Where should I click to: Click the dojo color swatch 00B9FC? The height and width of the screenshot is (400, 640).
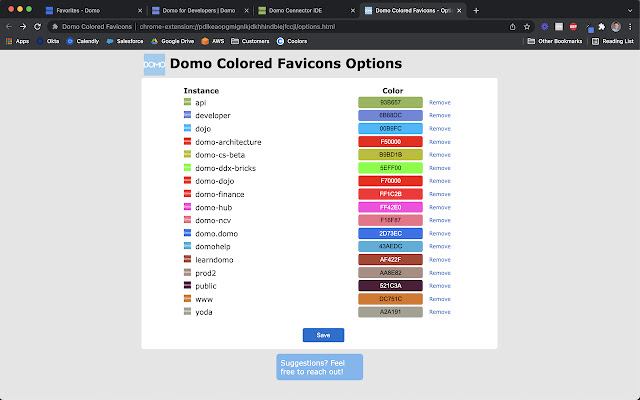click(390, 129)
